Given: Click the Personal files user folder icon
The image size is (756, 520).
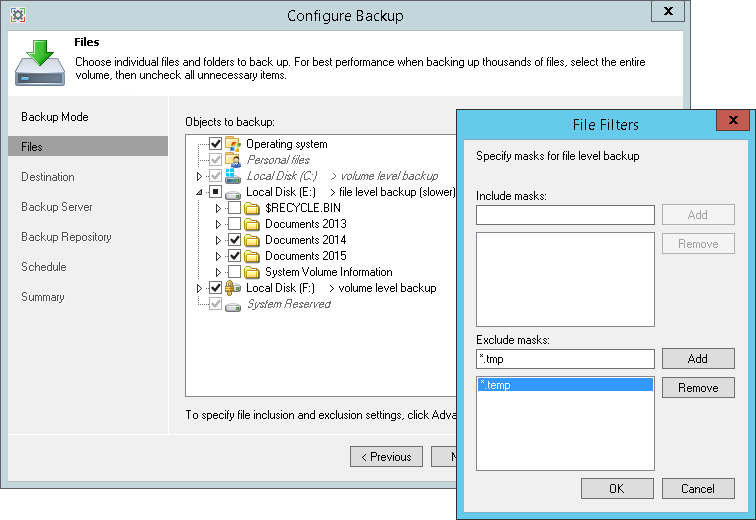Looking at the screenshot, I should 233,160.
